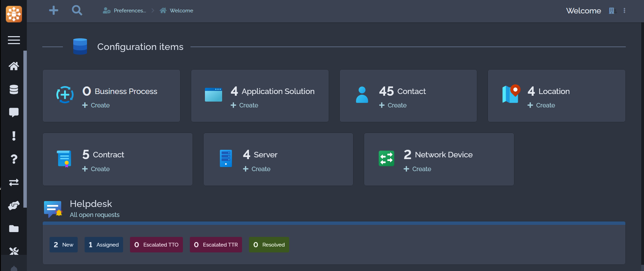Screen dimensions: 644x271
Task: Open the database configuration sidebar icon
Action: click(14, 90)
